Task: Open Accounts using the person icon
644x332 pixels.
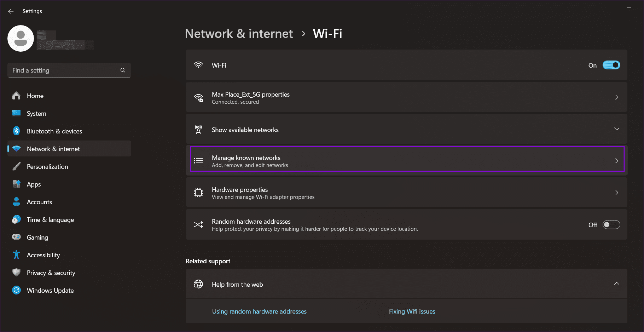Action: (16, 202)
